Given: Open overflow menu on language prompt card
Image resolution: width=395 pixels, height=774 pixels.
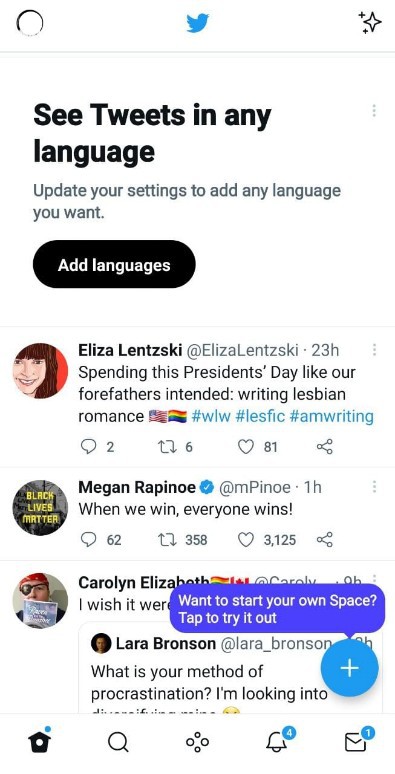Looking at the screenshot, I should pyautogui.click(x=374, y=111).
